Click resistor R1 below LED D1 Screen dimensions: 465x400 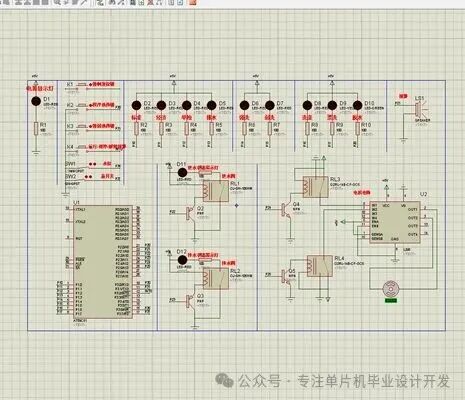tap(36, 129)
